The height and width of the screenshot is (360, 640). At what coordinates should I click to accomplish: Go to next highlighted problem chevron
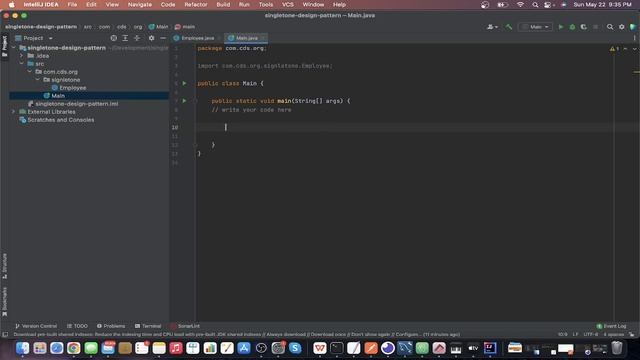[x=634, y=49]
